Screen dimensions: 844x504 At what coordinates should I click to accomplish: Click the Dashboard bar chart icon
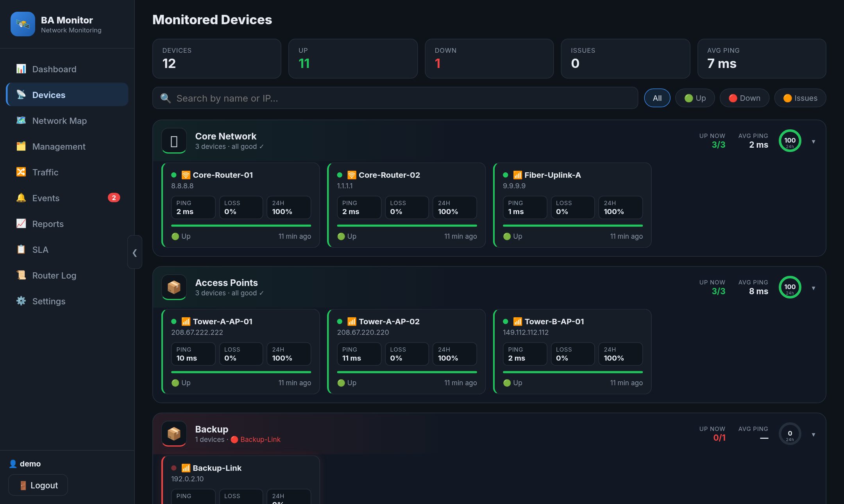coord(21,69)
